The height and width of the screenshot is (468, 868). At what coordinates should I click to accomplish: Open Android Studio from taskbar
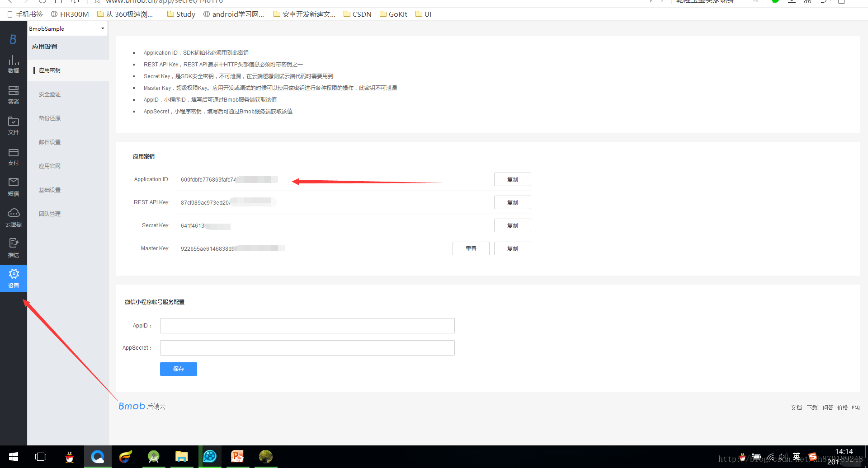point(153,457)
